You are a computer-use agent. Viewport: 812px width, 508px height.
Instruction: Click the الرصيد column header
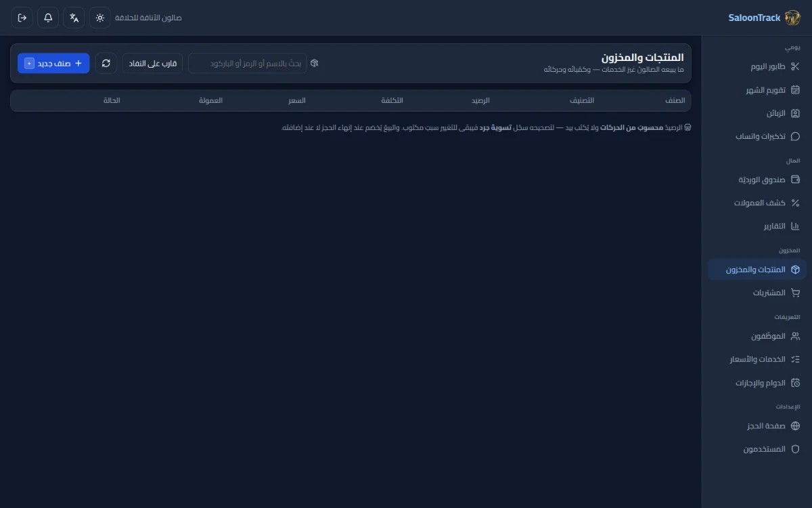pos(480,100)
